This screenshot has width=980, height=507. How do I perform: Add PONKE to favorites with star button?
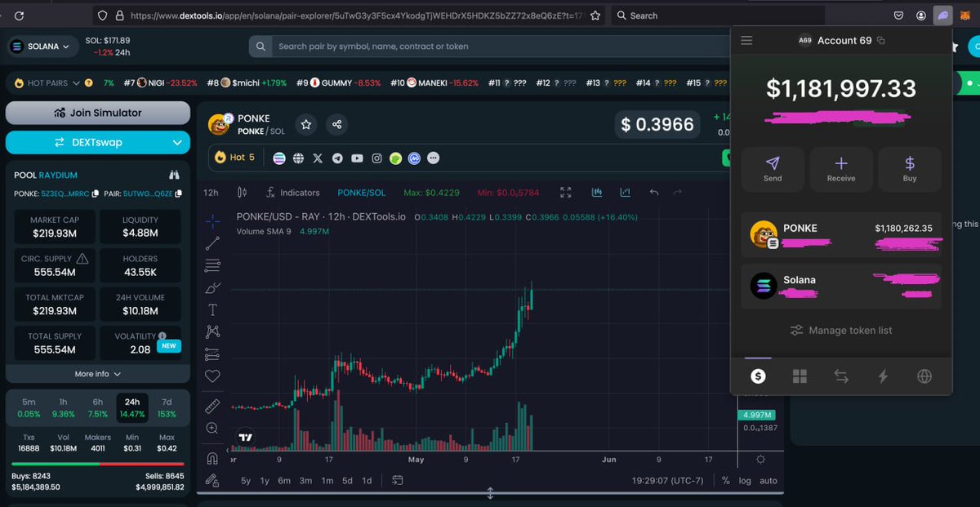coord(306,125)
